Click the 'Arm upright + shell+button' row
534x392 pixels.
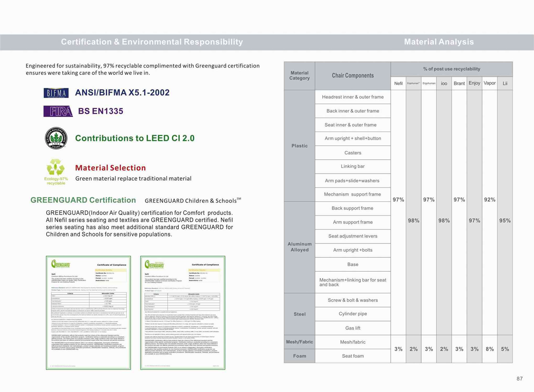pos(353,138)
